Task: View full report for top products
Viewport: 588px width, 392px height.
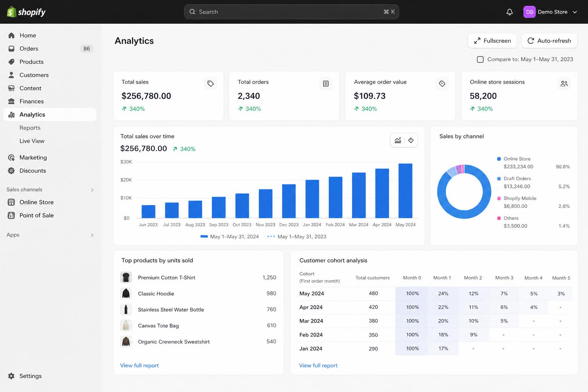Action: (x=139, y=366)
